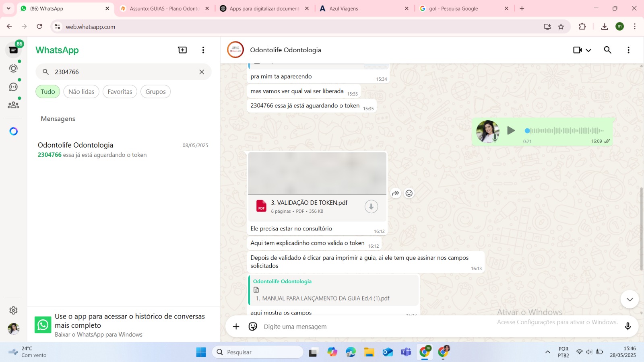Start a new chat with the plus icon
This screenshot has height=362, width=644.
click(x=182, y=50)
